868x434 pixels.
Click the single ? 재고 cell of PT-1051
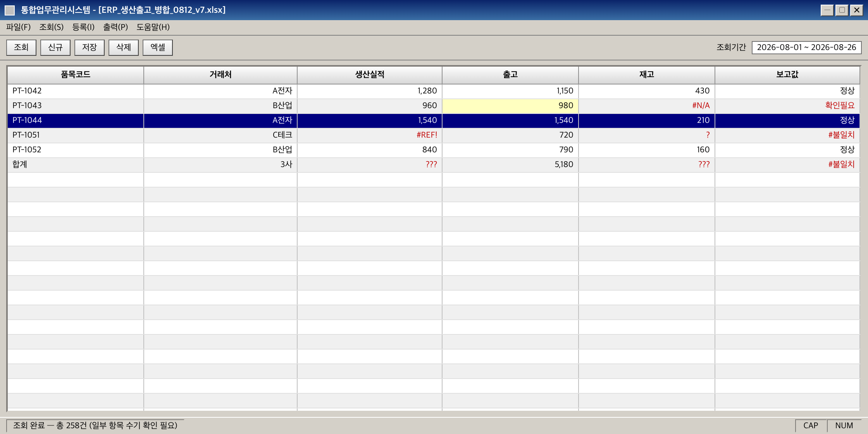coord(647,135)
